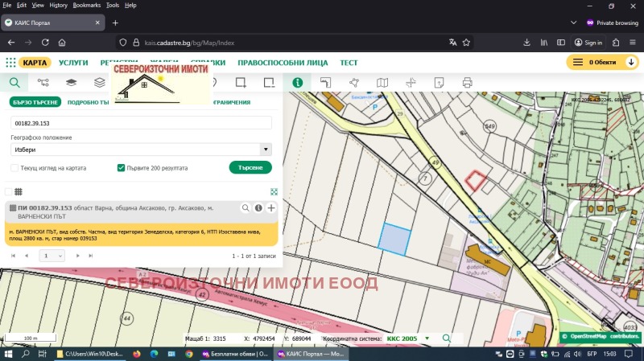Open Firefox extensions puzzle icon
Image resolution: width=644 pixels, height=361 pixels.
(x=616, y=43)
